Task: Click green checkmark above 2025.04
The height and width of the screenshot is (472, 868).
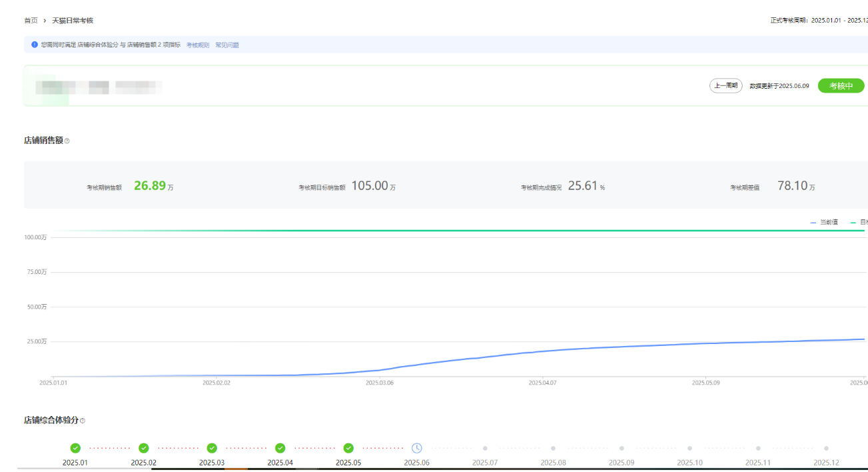Action: click(x=280, y=448)
